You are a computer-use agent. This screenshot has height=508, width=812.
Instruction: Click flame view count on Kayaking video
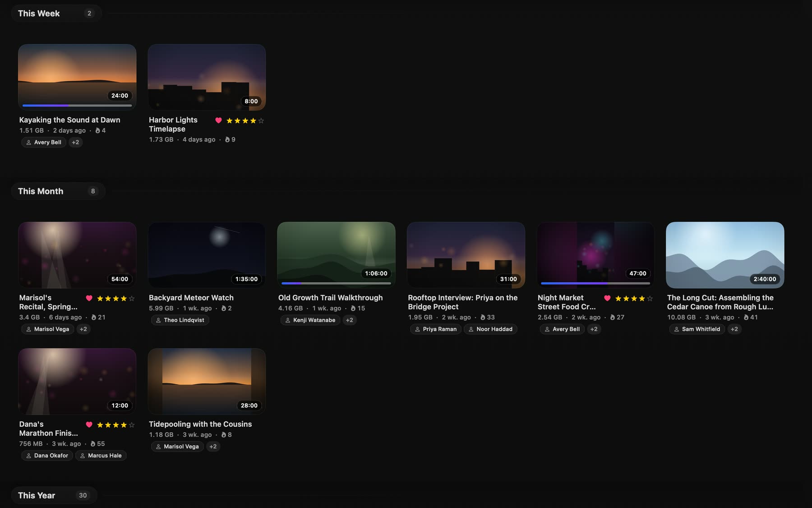click(x=100, y=130)
